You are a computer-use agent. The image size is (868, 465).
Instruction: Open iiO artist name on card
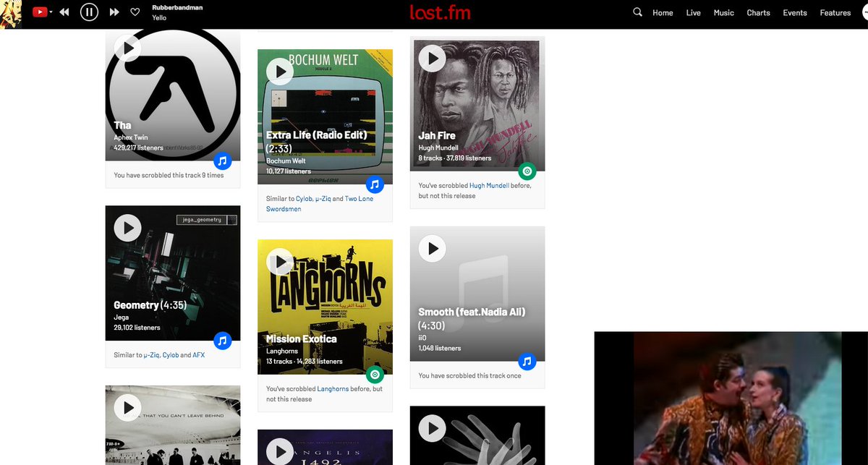[x=422, y=338]
